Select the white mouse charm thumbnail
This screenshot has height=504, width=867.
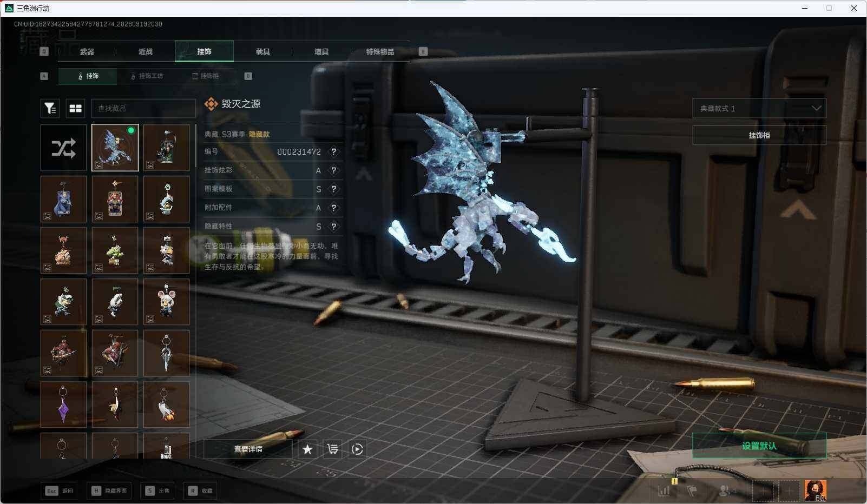pos(166,302)
